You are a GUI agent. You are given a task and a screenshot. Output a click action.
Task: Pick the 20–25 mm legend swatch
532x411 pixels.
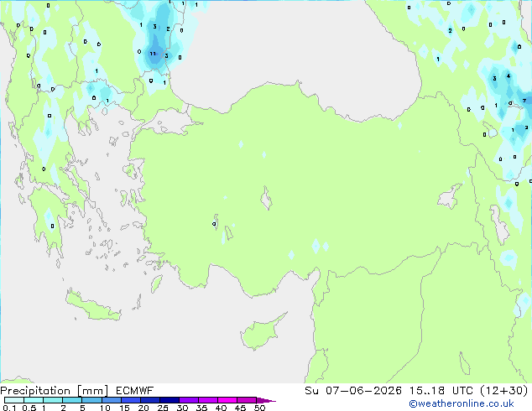[150, 400]
